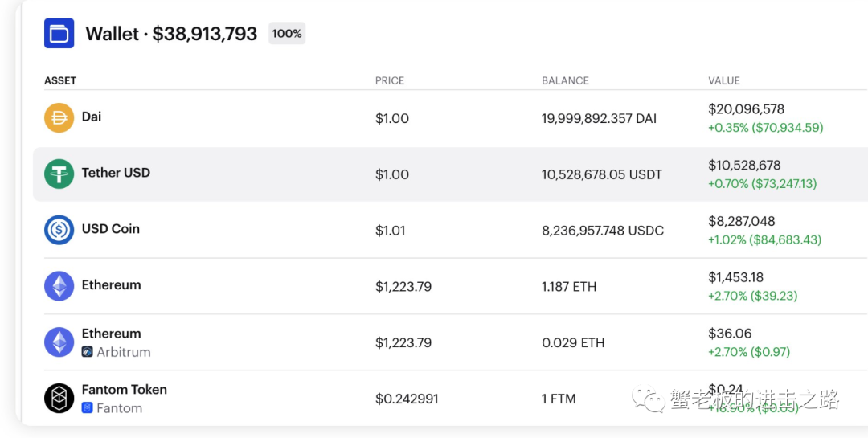Image resolution: width=868 pixels, height=438 pixels.
Task: Click the Dai price $1.00
Action: [392, 118]
